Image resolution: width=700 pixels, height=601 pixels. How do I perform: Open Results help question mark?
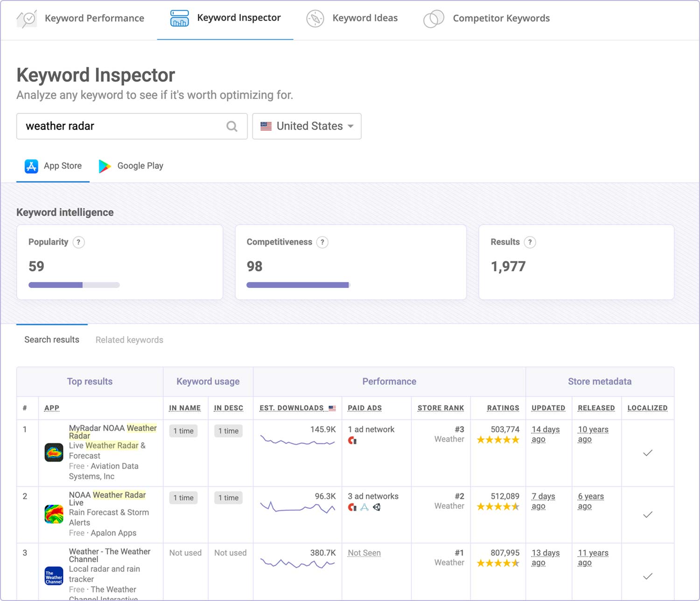coord(530,242)
